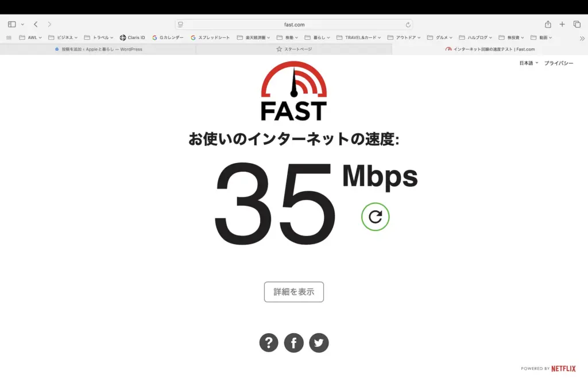Click the 35 speed result value
The width and height of the screenshot is (588, 382).
pyautogui.click(x=275, y=203)
